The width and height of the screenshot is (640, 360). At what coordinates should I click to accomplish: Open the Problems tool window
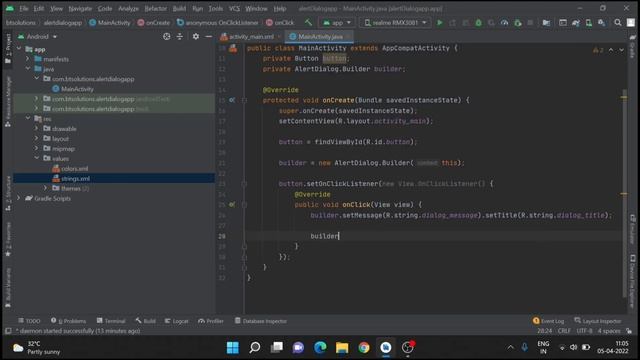69,321
